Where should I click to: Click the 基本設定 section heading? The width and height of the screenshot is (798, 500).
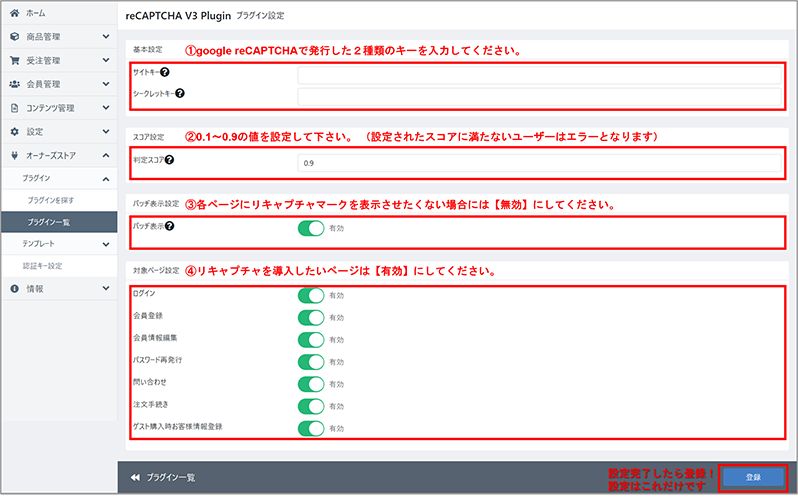coord(148,49)
